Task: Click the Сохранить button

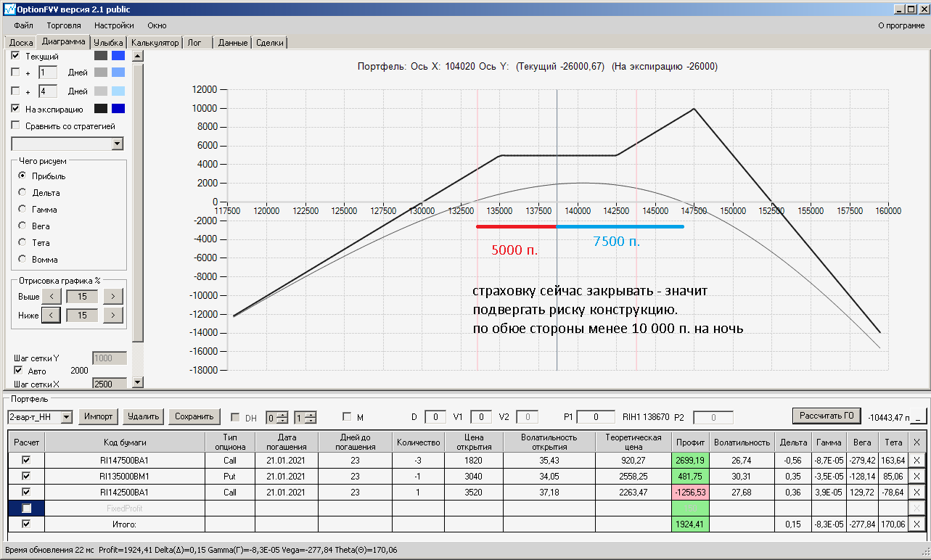Action: (194, 416)
